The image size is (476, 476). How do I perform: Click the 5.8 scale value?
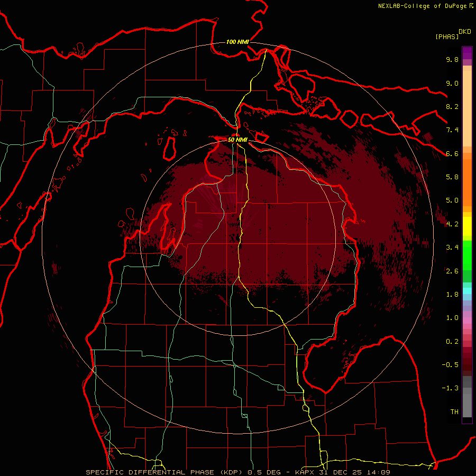coord(452,177)
